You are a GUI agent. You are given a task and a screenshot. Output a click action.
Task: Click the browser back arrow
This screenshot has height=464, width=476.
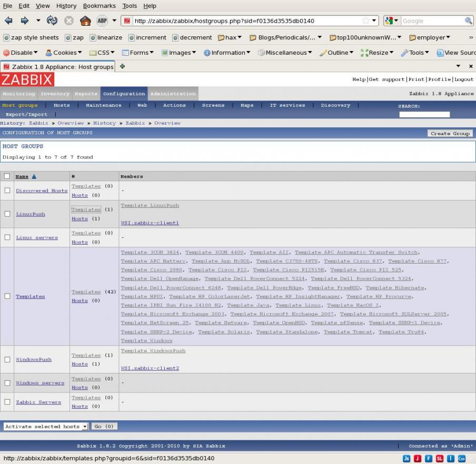pos(8,21)
